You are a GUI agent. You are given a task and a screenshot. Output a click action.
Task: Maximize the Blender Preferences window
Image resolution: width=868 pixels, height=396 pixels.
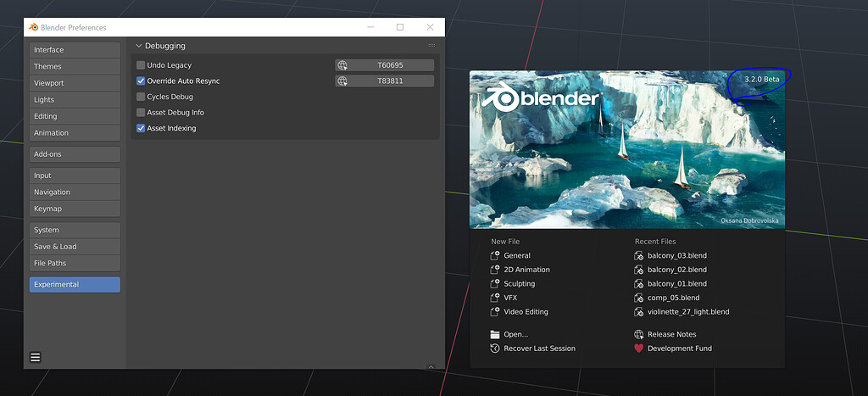[x=400, y=27]
